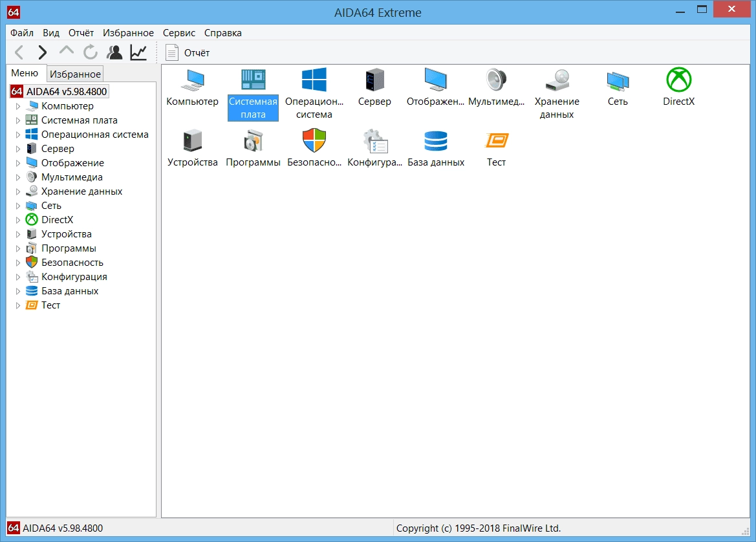Expand the Мультимедиа tree node

tap(18, 177)
